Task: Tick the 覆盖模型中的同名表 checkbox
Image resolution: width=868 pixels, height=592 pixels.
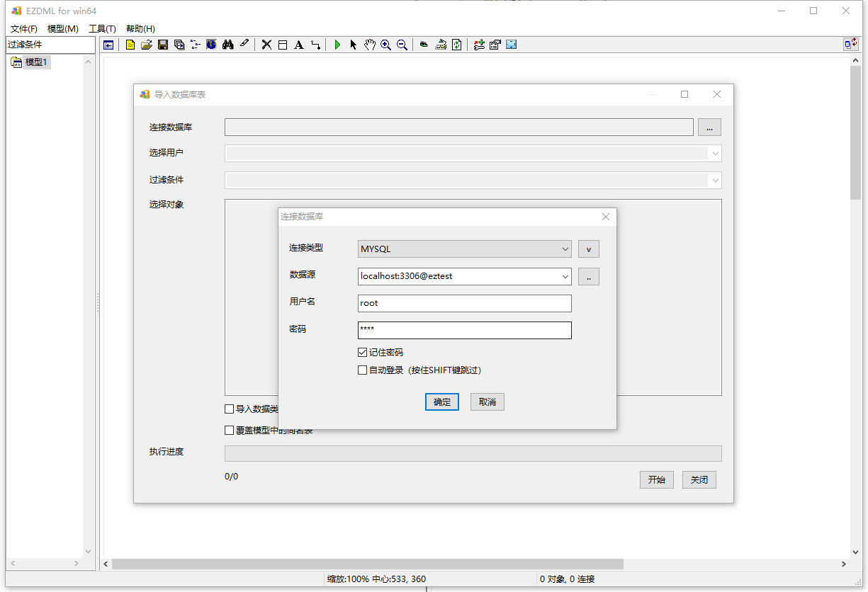Action: [229, 430]
